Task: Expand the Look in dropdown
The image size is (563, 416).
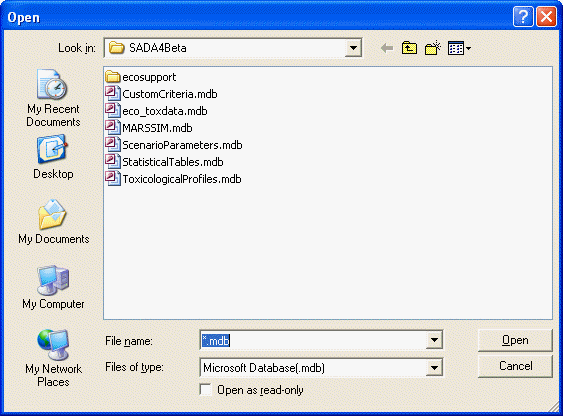Action: (353, 48)
